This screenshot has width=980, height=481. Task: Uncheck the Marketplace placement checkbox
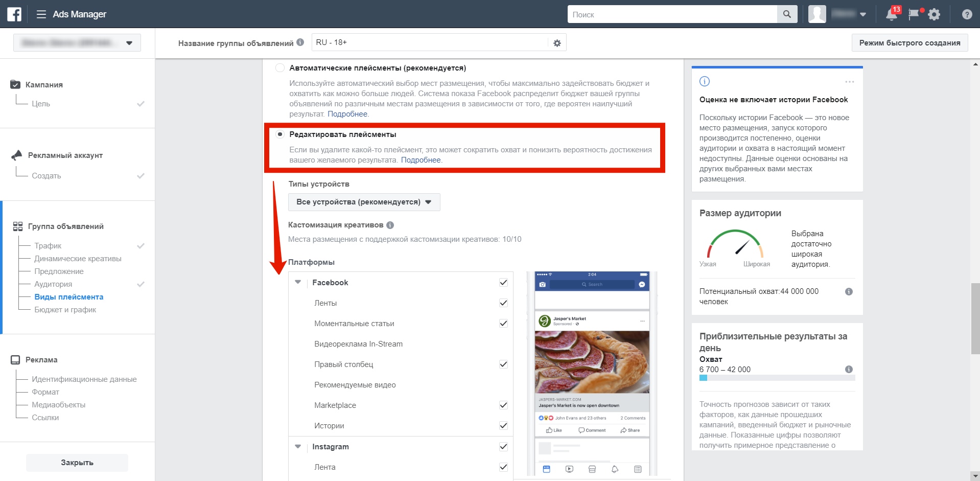click(503, 405)
